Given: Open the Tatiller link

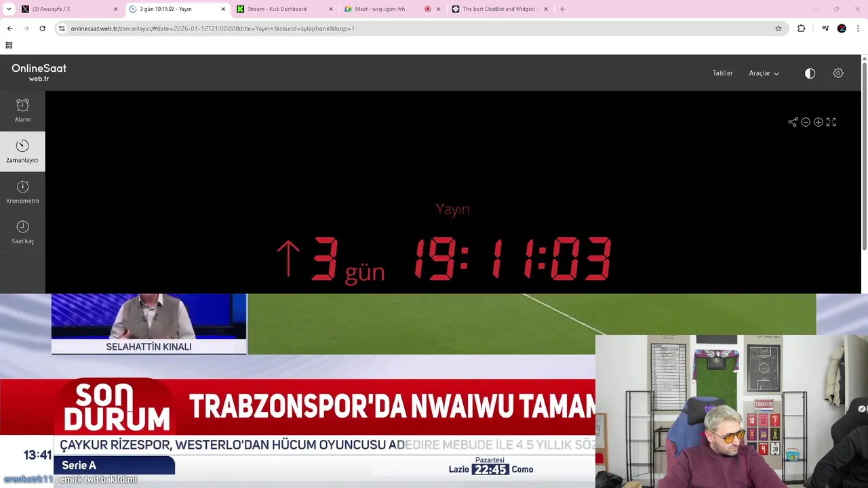Looking at the screenshot, I should (722, 73).
